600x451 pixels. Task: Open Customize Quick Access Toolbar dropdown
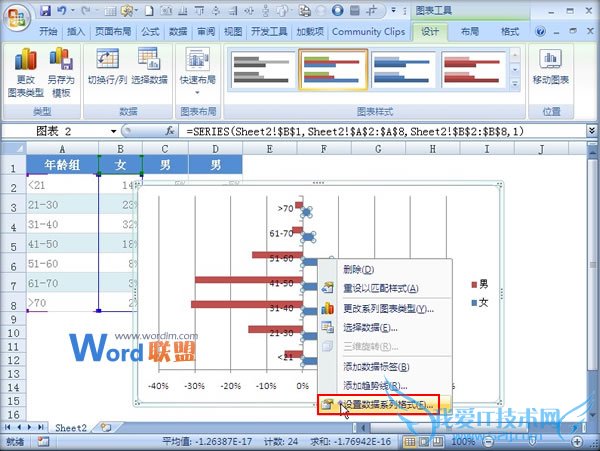click(393, 11)
